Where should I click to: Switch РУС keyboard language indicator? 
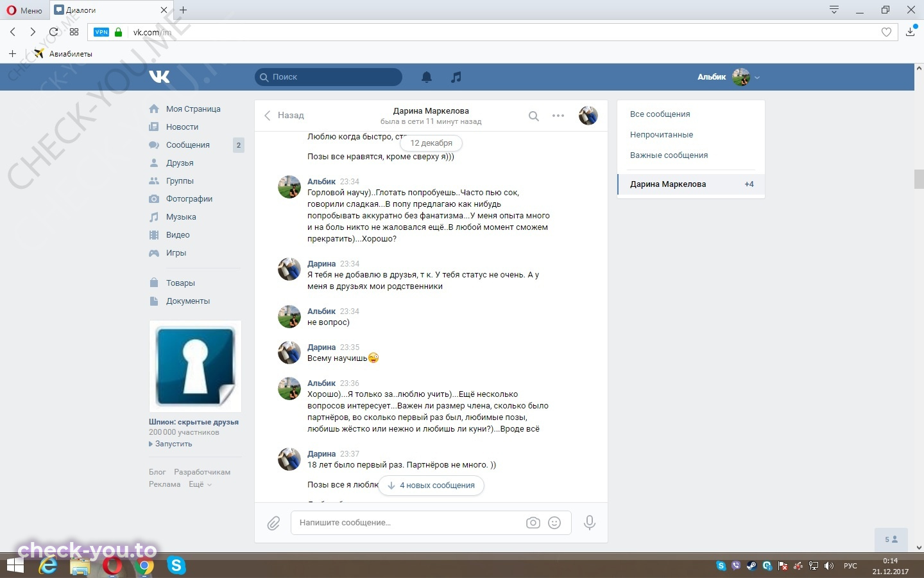click(850, 566)
